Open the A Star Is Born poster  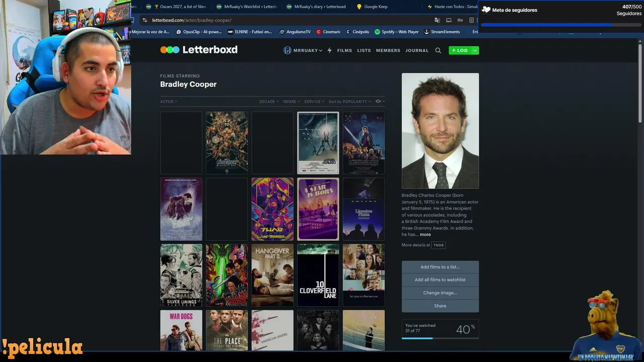click(318, 209)
